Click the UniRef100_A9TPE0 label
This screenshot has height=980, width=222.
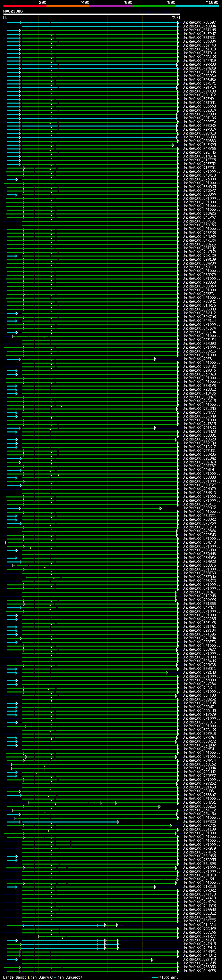tap(199, 88)
